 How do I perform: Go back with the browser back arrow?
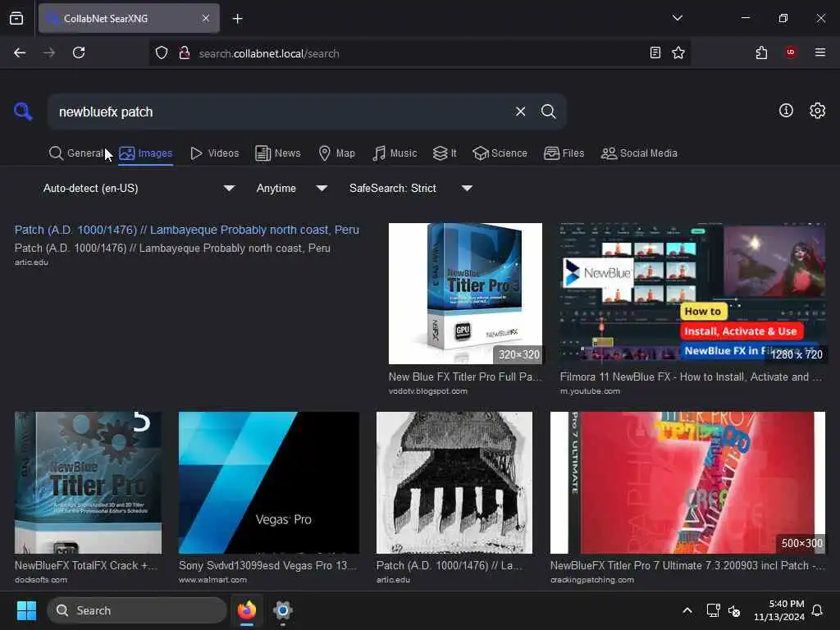pos(20,52)
